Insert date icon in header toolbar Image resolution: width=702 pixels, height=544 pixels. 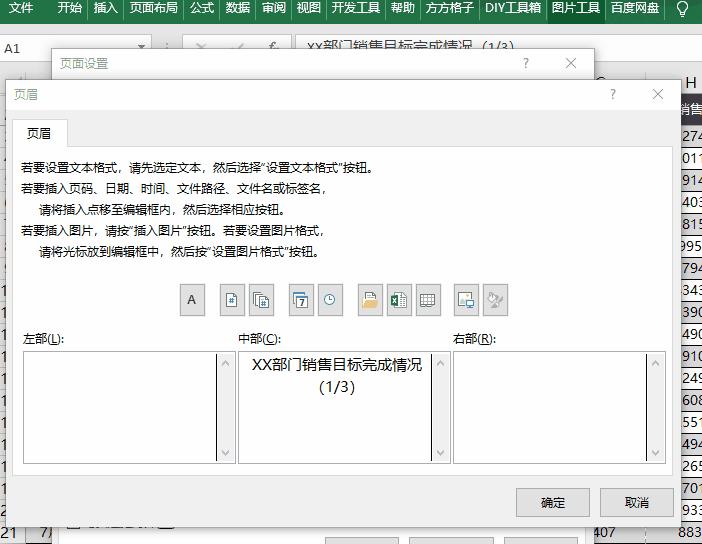point(301,300)
